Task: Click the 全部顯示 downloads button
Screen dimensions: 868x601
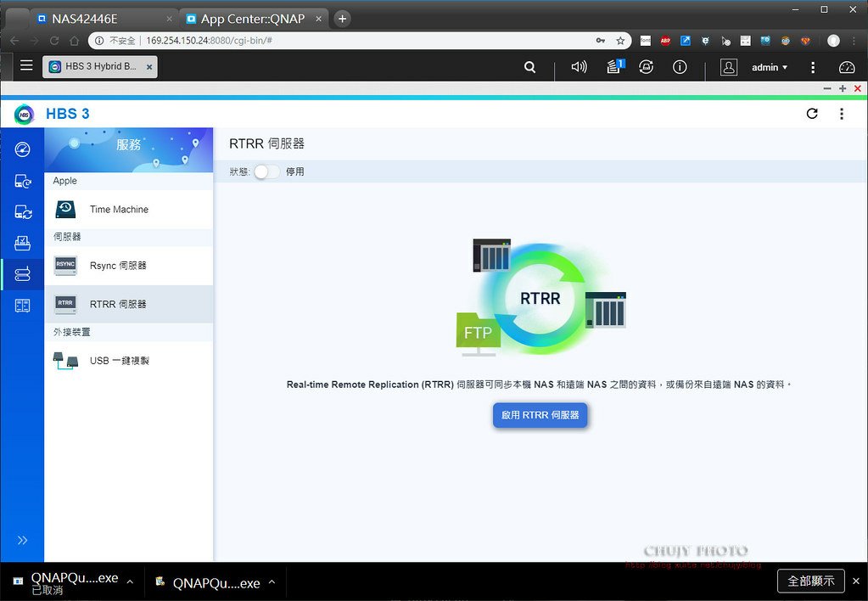Action: tap(811, 581)
